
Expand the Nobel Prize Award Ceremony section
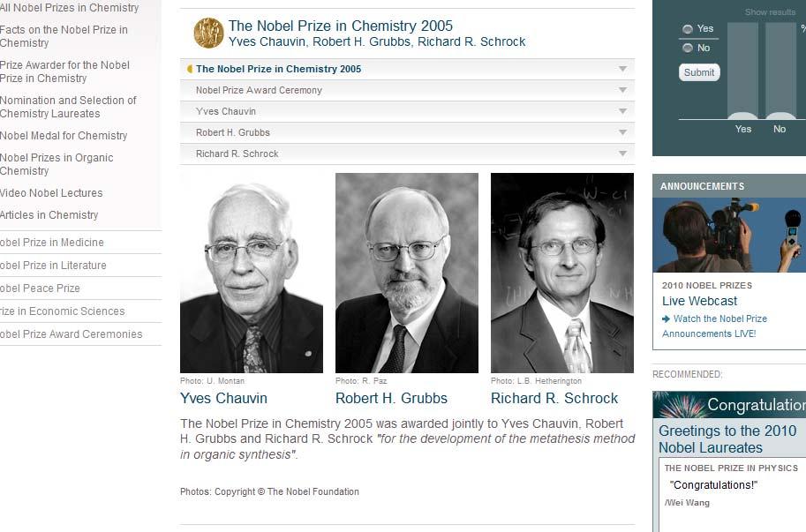point(407,90)
